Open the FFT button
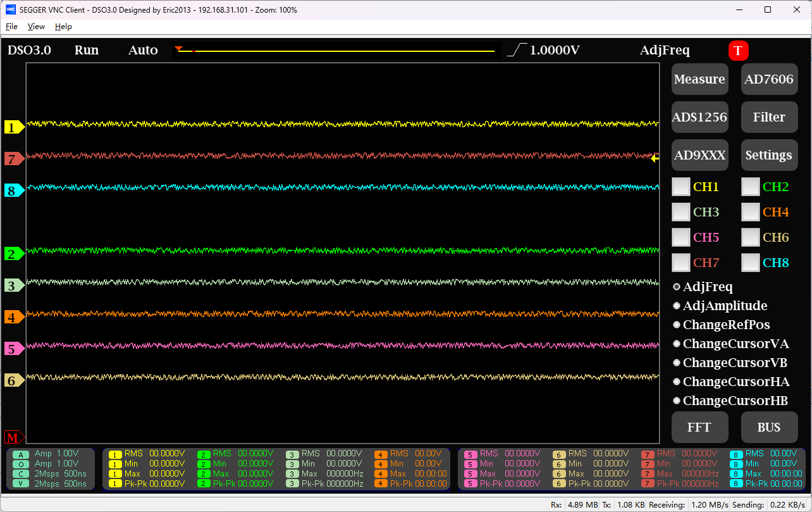The width and height of the screenshot is (812, 512). [699, 427]
